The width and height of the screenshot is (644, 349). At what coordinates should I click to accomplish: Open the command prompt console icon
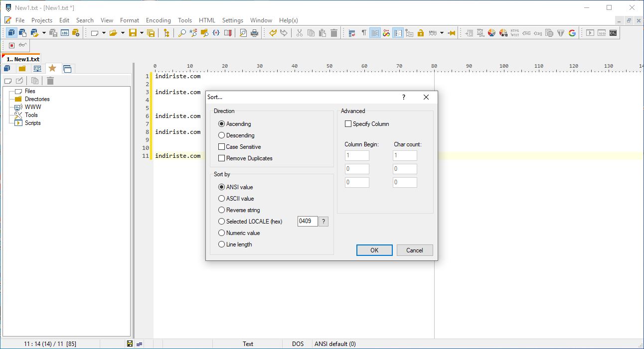pyautogui.click(x=613, y=33)
